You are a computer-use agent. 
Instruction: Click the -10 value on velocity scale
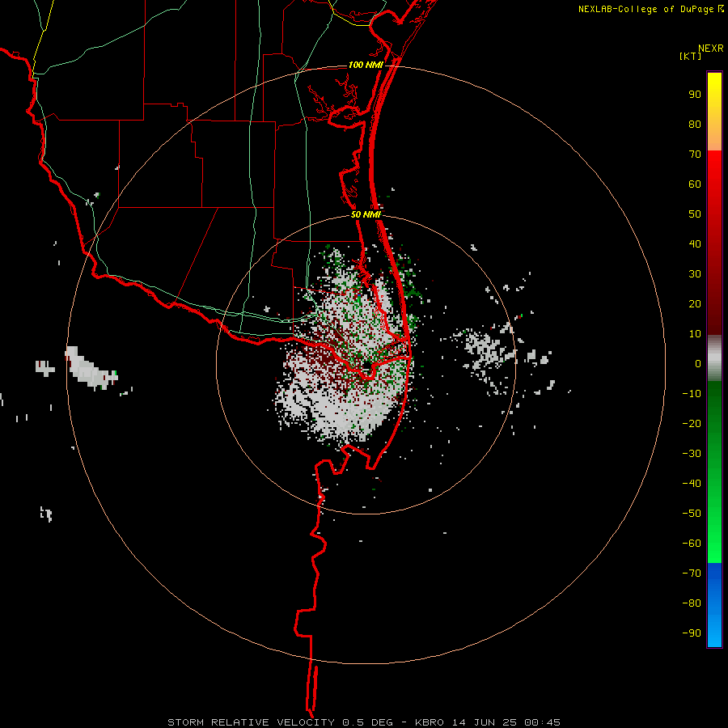692,394
